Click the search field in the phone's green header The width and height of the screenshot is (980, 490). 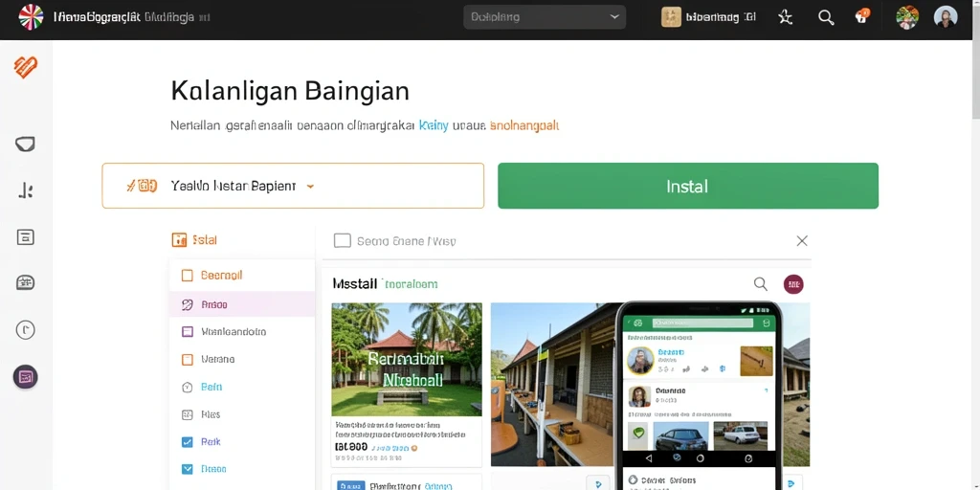[702, 323]
